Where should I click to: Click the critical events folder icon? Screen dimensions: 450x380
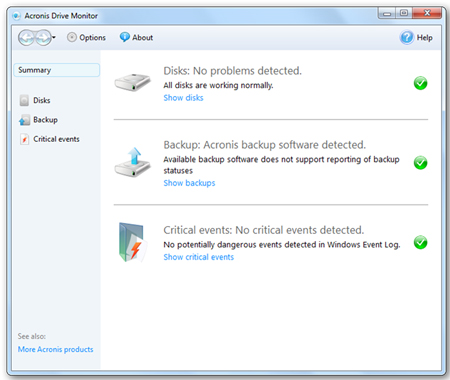click(x=133, y=242)
